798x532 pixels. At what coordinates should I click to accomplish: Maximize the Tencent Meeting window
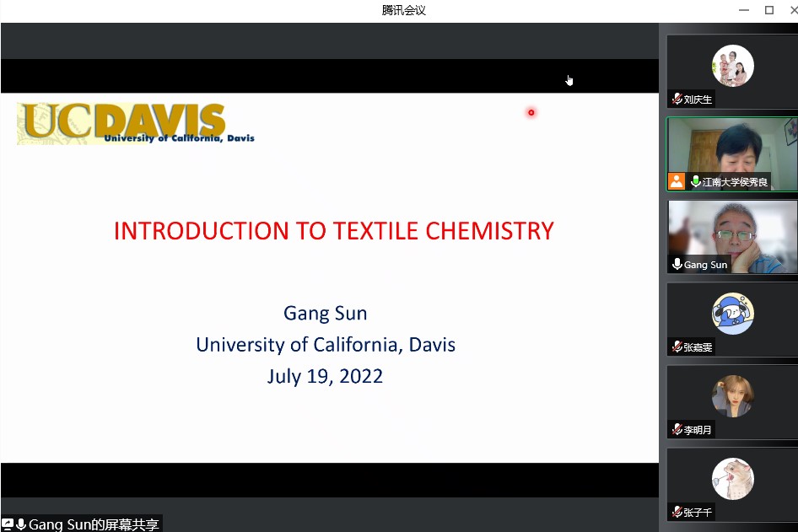(x=768, y=10)
